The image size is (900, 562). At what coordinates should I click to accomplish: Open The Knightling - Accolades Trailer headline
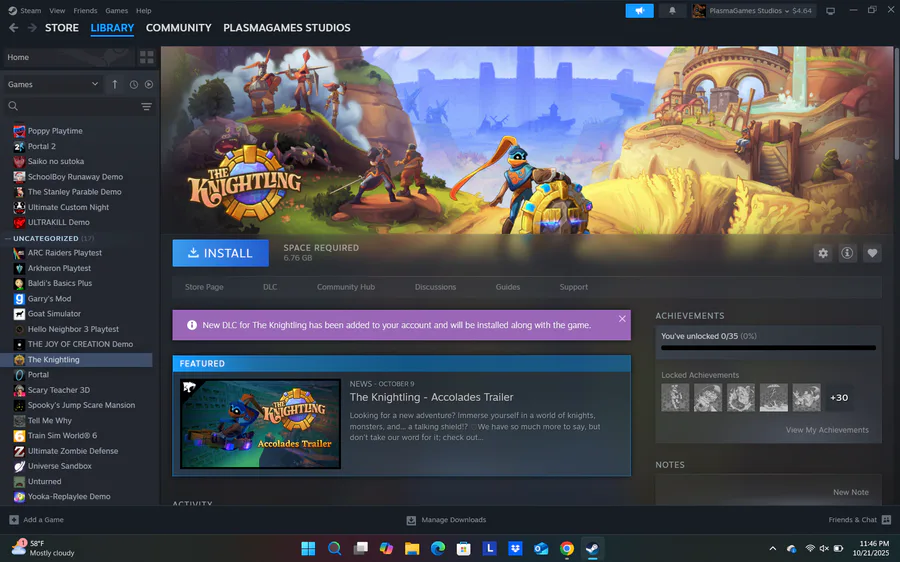(431, 397)
